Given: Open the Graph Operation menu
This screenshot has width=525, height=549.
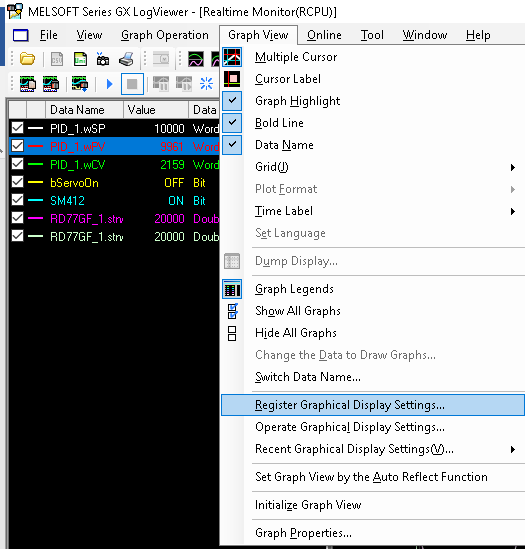Looking at the screenshot, I should [165, 35].
